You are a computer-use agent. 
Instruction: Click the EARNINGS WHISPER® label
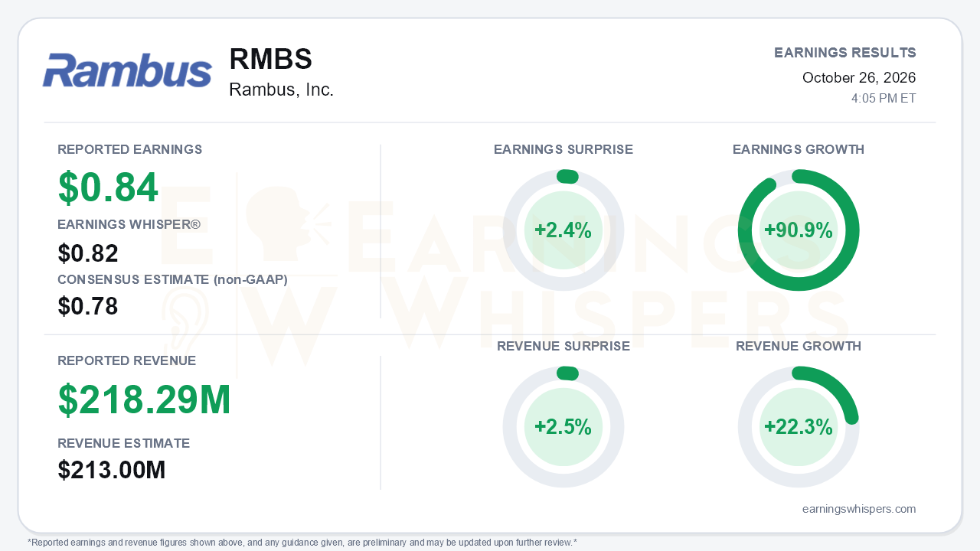pos(129,224)
